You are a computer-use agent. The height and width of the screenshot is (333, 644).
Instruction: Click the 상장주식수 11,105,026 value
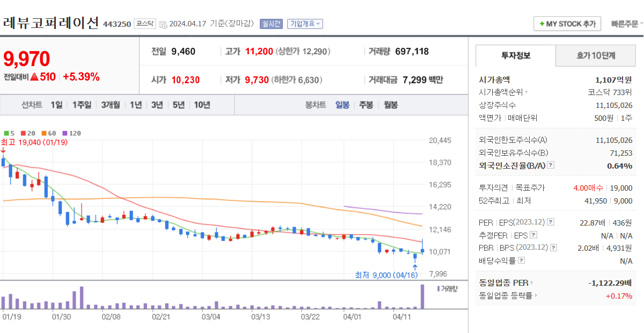point(614,105)
